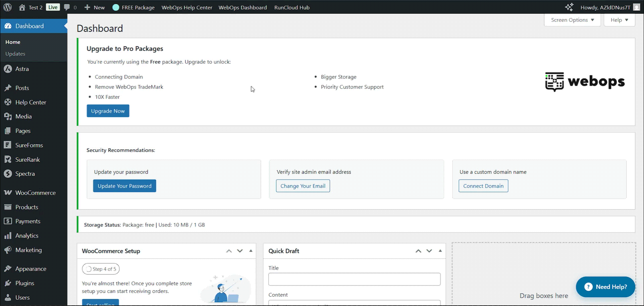Open the Astra menu in the sidebar
The width and height of the screenshot is (644, 306).
click(x=22, y=69)
